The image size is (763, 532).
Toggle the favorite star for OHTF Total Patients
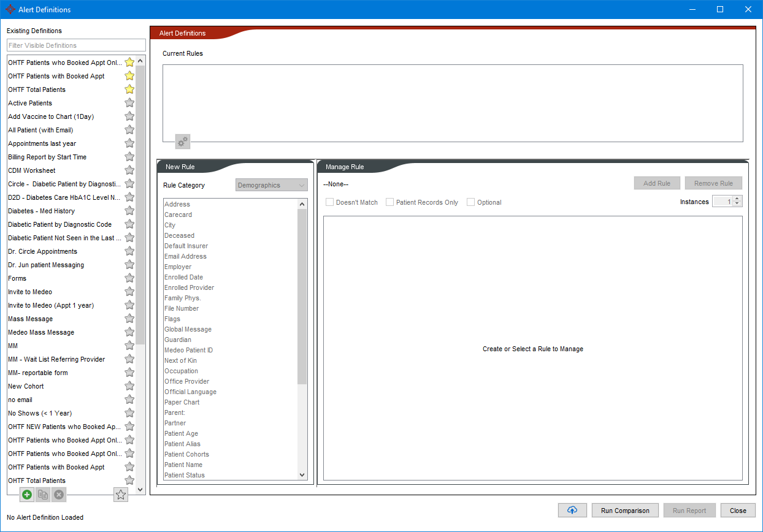pyautogui.click(x=129, y=89)
